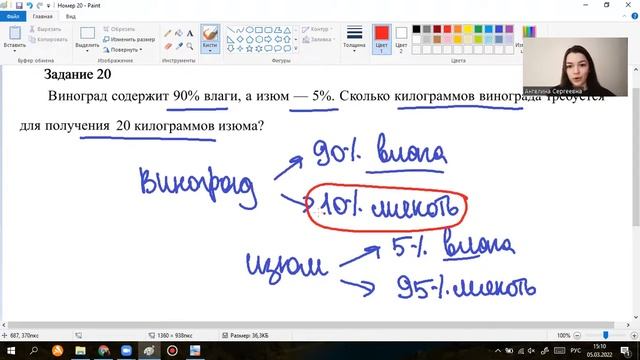Open the notification center icon

tap(625, 351)
